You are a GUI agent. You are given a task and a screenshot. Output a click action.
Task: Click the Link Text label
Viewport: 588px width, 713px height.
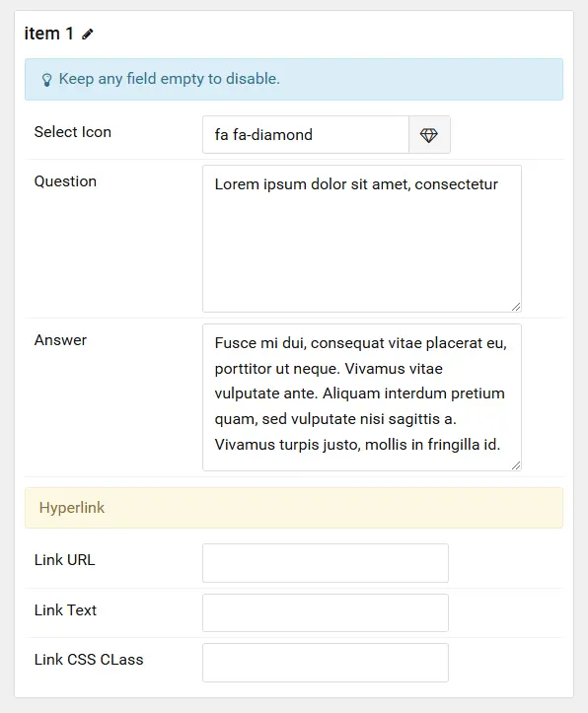65,610
